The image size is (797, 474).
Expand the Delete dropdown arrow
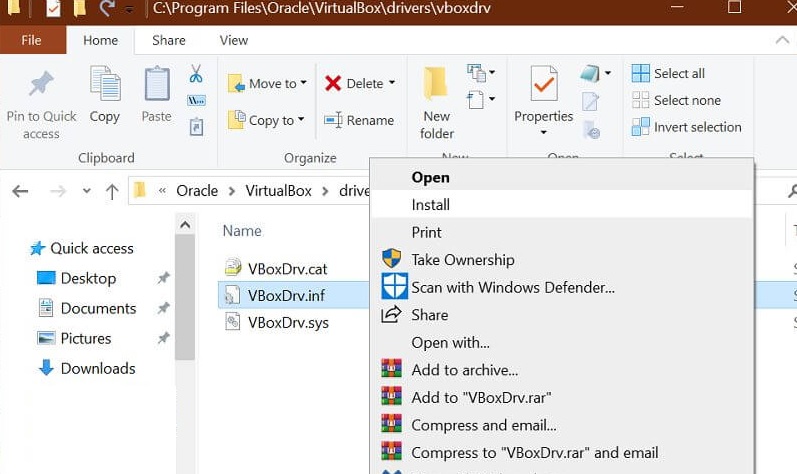pyautogui.click(x=392, y=83)
